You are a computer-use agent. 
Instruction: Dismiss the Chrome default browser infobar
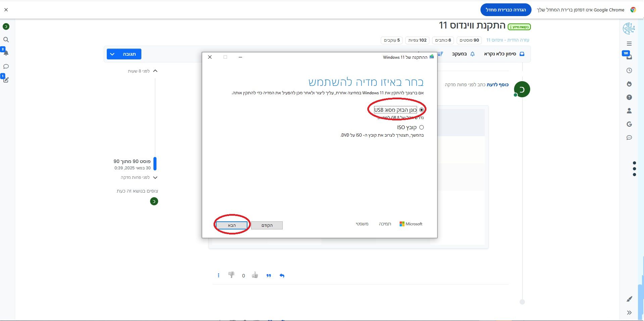tap(6, 10)
